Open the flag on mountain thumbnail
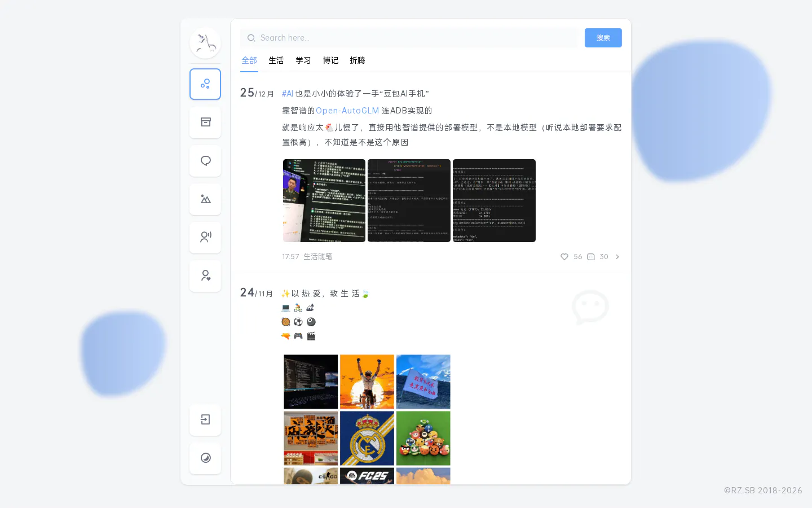Viewport: 812px width, 508px height. [x=423, y=382]
